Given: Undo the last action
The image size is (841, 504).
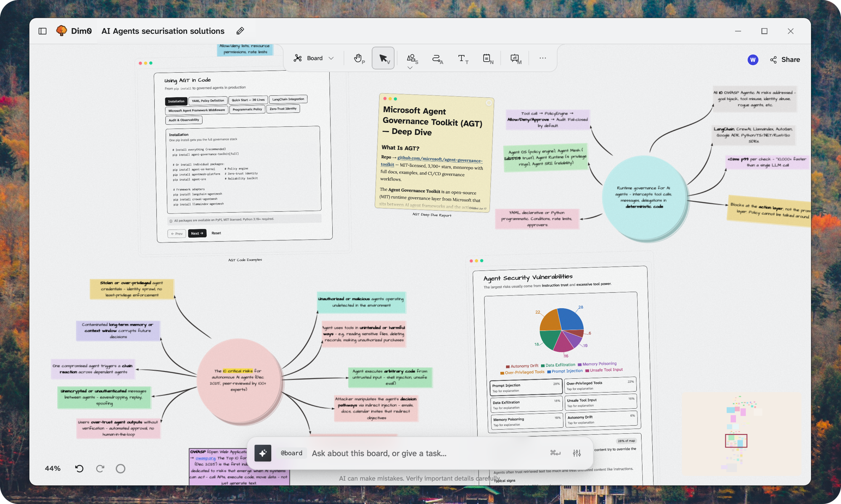Looking at the screenshot, I should (x=79, y=468).
